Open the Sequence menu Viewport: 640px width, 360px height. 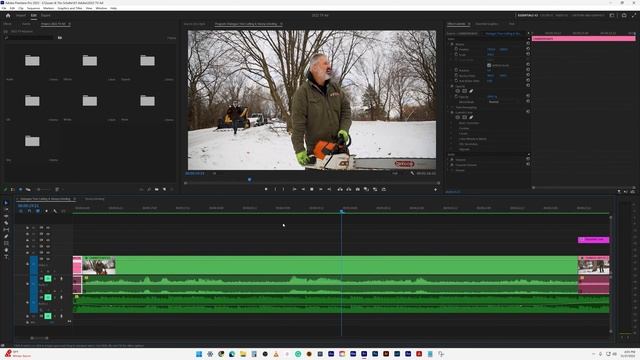pos(33,8)
